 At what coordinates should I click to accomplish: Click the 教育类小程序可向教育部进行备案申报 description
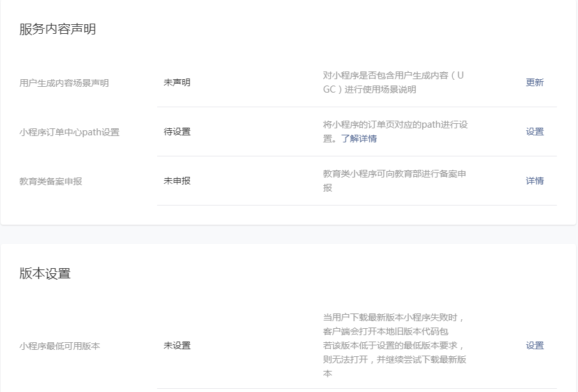coord(395,181)
